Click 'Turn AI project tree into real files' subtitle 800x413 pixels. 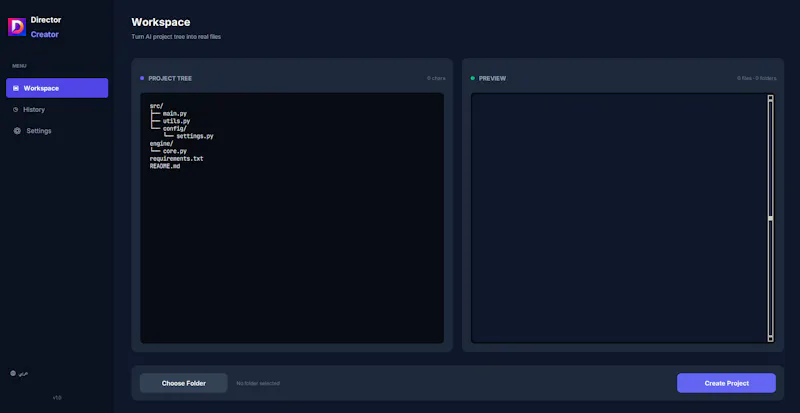176,37
